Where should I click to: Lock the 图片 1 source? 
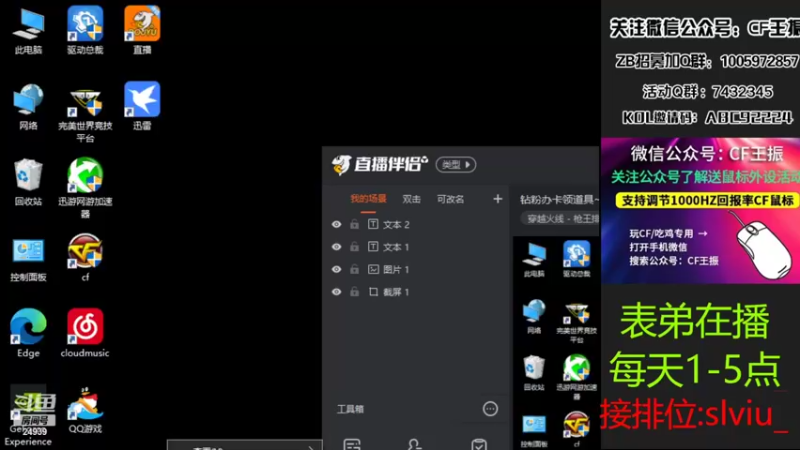(x=354, y=269)
